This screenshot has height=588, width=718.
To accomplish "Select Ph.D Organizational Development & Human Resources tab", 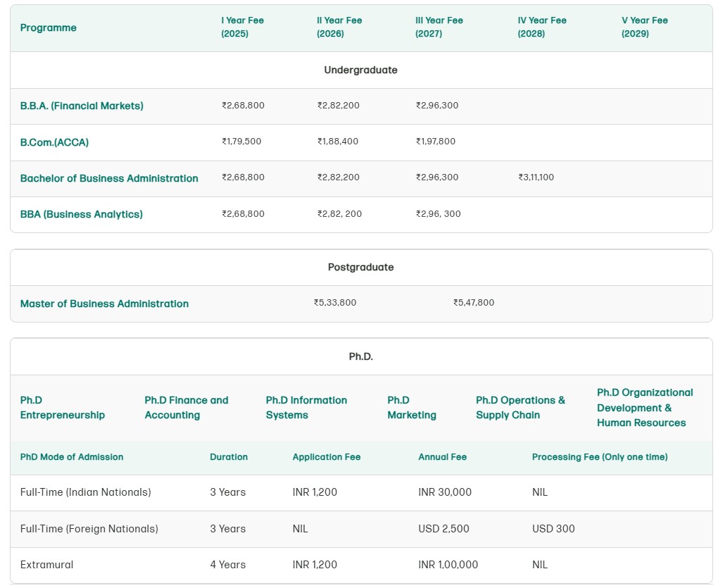I will 645,408.
